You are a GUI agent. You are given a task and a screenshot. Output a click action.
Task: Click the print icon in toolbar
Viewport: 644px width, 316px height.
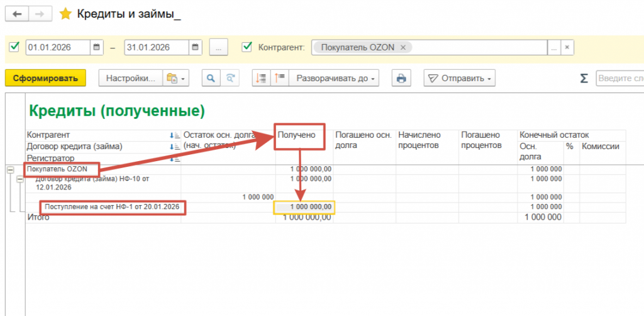click(x=401, y=79)
